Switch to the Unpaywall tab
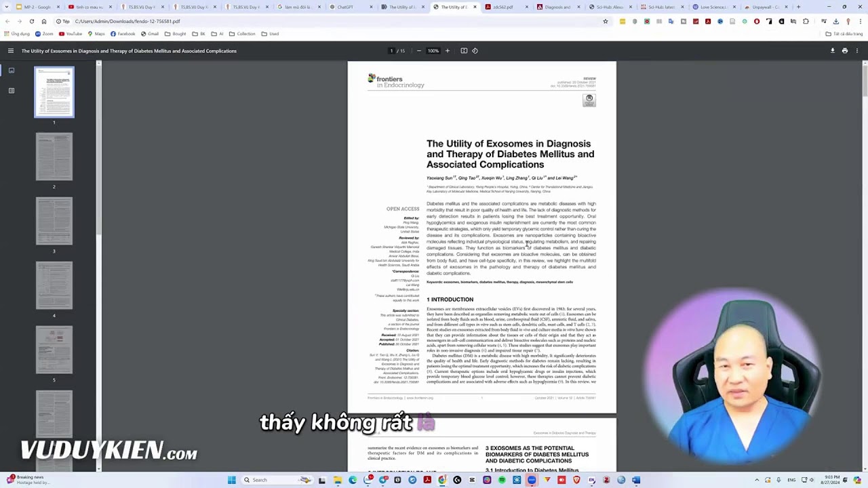The width and height of the screenshot is (868, 488). pyautogui.click(x=767, y=7)
